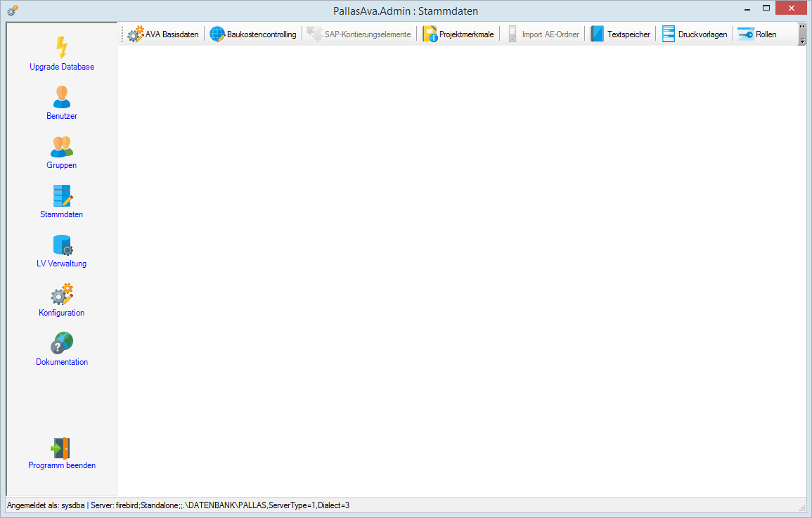Click the Programm beenden link text

click(62, 465)
